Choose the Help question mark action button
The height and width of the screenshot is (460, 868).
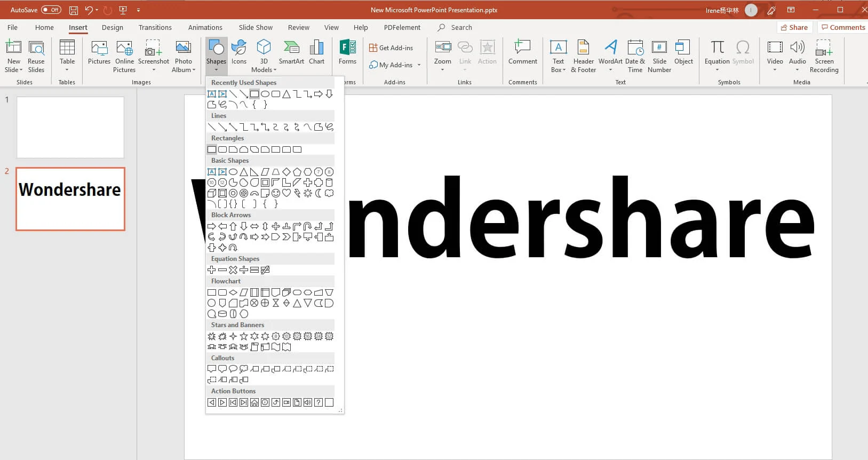pos(318,402)
